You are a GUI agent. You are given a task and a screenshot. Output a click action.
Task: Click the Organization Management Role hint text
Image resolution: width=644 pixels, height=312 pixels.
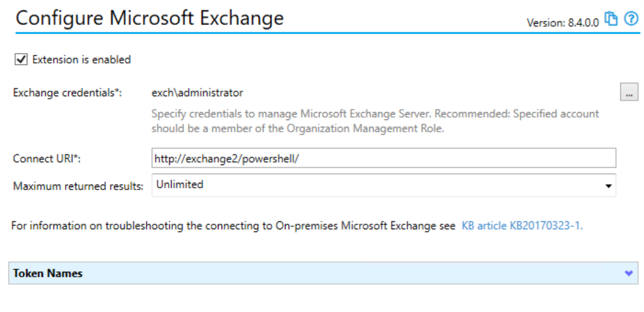point(374,121)
